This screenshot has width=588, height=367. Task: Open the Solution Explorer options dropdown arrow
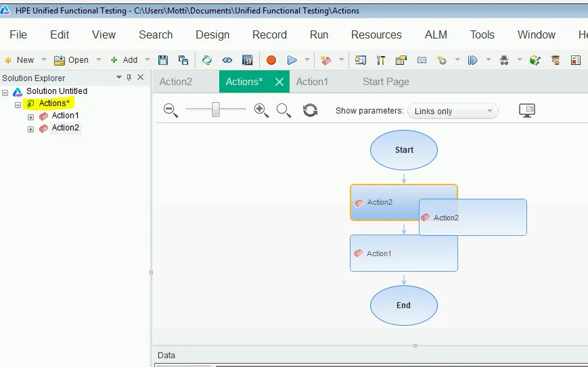119,77
